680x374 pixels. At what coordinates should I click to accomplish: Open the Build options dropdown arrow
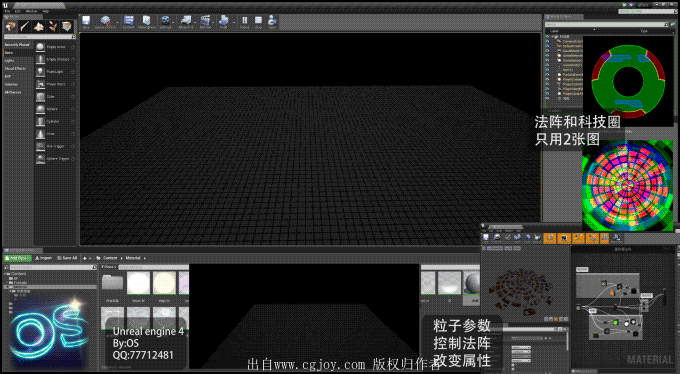(234, 22)
